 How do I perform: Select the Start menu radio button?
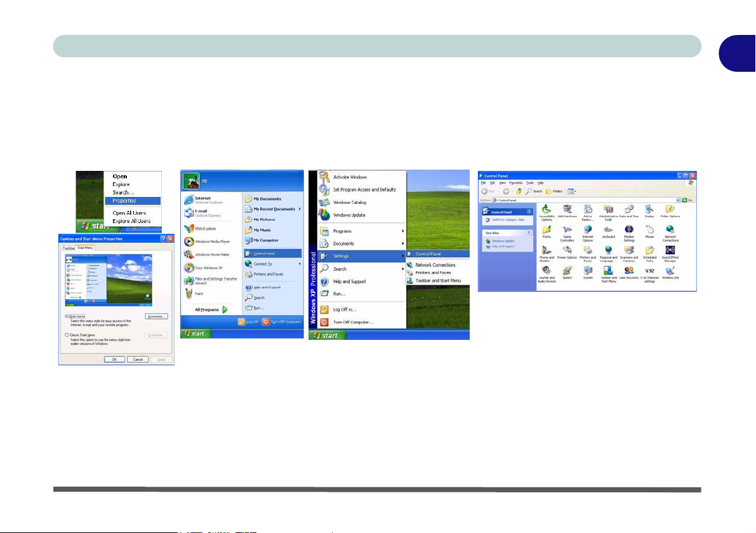coord(67,316)
